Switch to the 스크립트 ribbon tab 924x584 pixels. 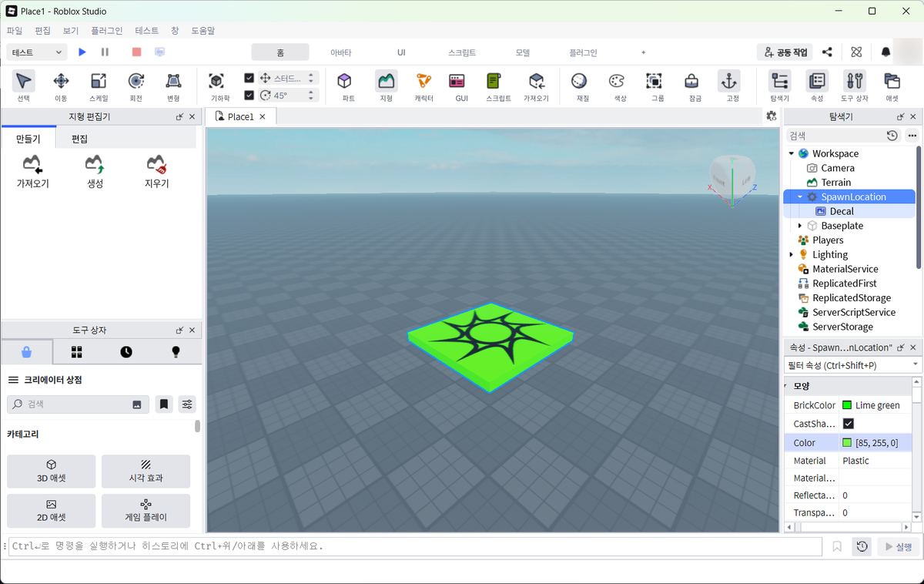coord(462,52)
